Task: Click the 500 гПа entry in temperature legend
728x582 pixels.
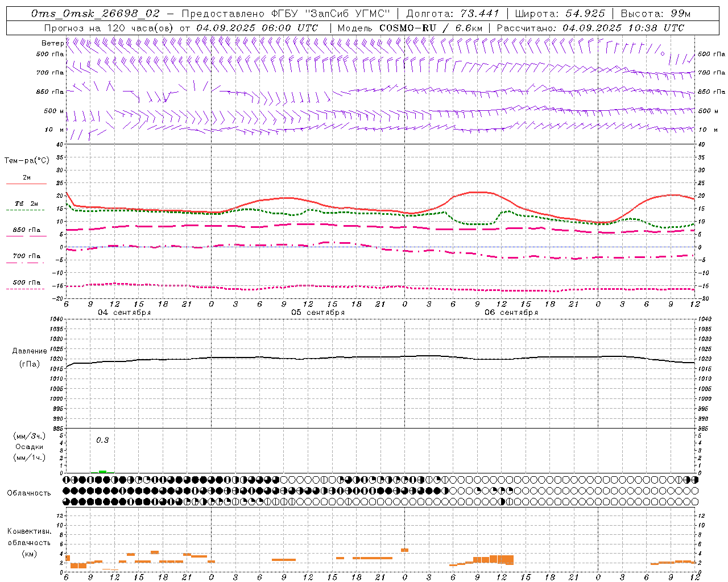Action: [x=27, y=282]
